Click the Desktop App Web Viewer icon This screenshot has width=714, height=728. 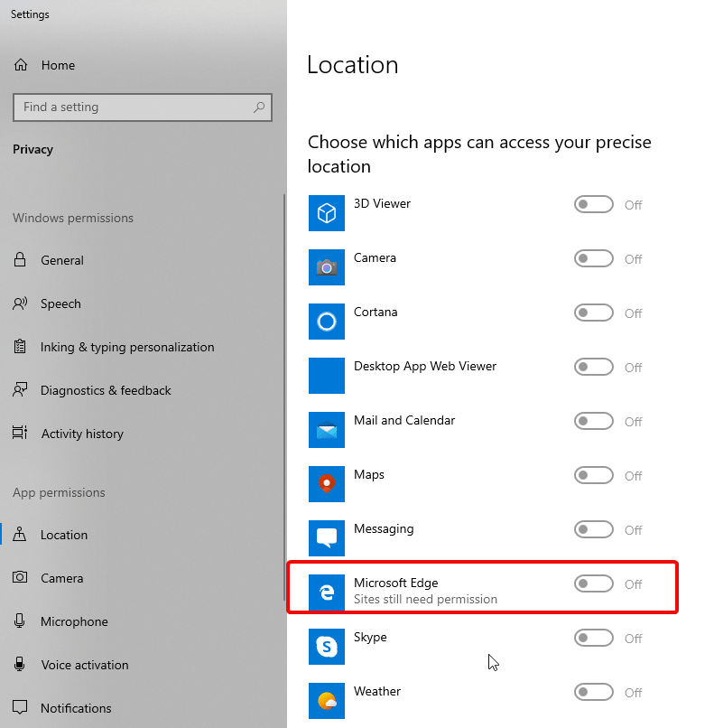(327, 376)
